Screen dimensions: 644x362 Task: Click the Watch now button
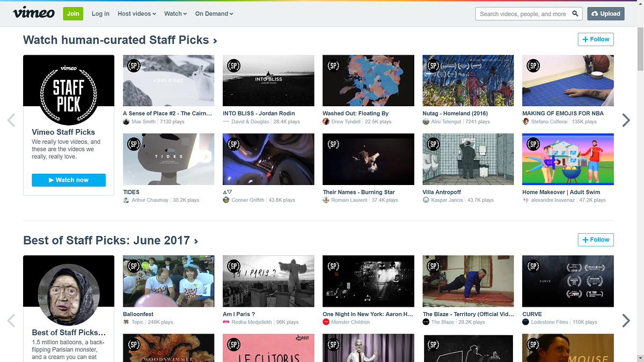coord(69,180)
